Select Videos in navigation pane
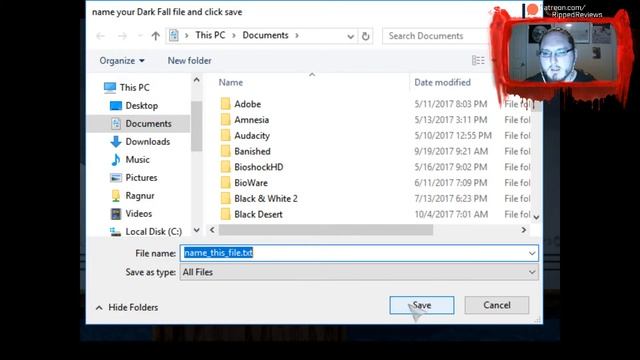 138,213
